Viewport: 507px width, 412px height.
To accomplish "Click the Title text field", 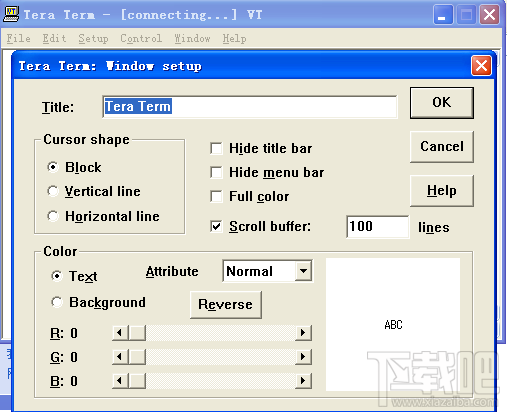I will 250,107.
